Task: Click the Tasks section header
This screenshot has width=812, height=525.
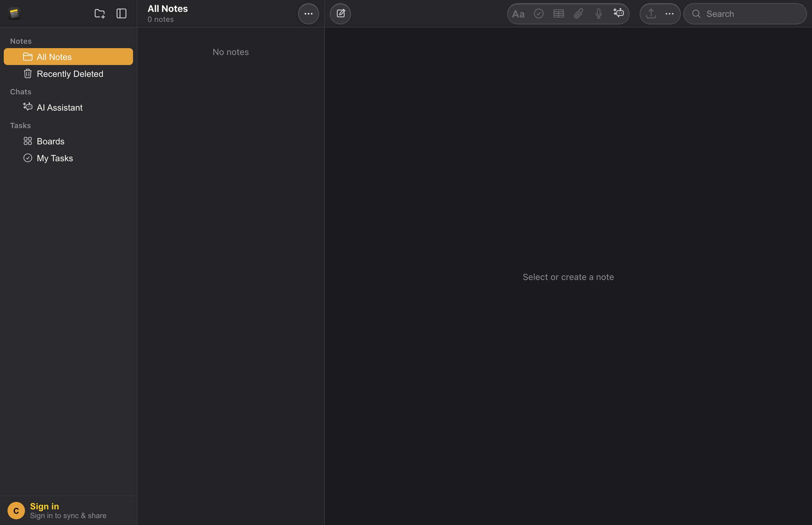Action: pos(20,125)
